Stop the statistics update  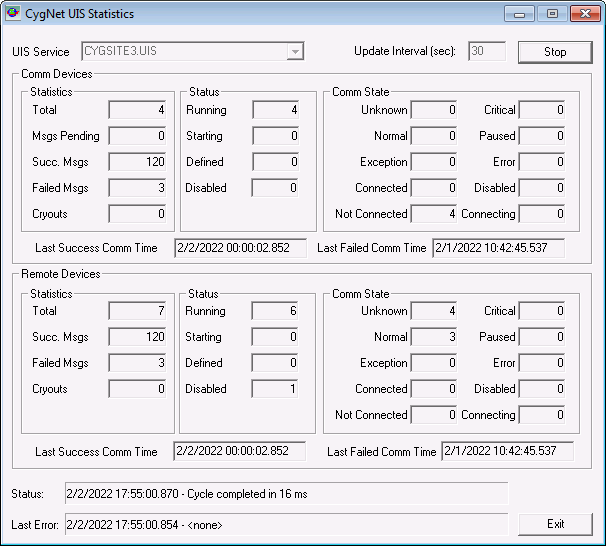pos(555,52)
